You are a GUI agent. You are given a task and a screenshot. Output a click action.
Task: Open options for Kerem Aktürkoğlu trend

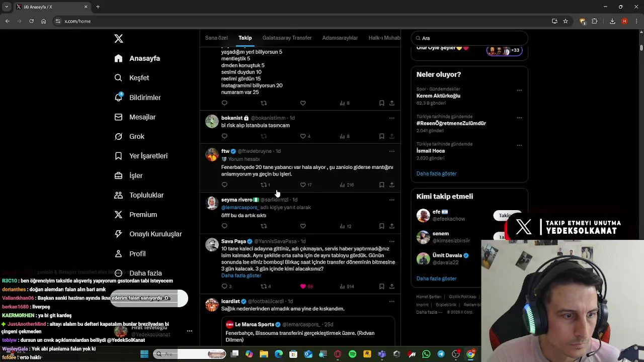519,90
